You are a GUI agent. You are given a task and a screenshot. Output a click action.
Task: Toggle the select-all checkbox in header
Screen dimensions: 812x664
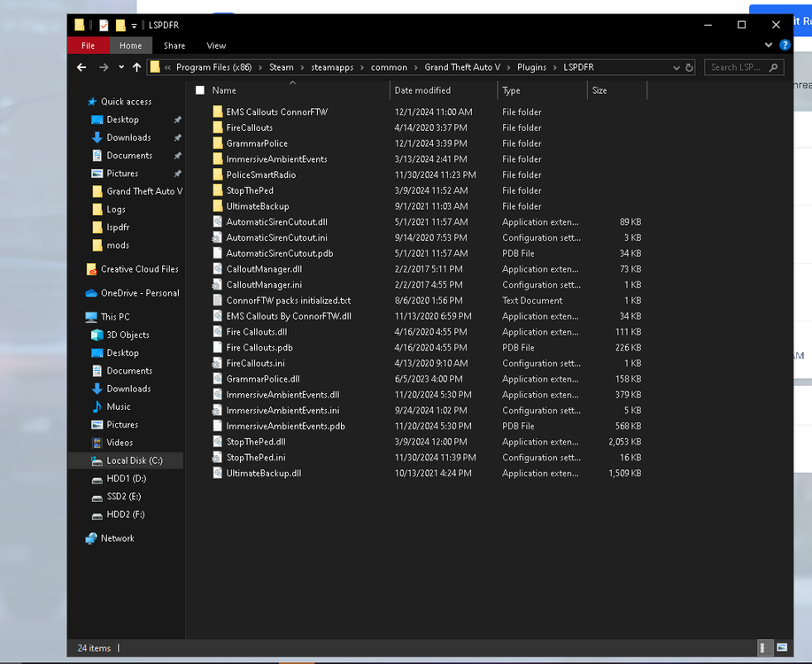tap(200, 90)
